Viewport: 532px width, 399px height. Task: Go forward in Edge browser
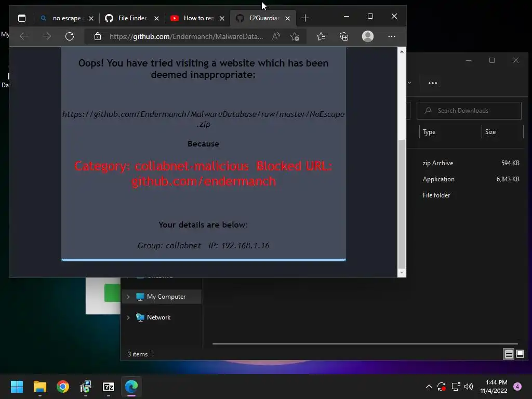pos(46,36)
